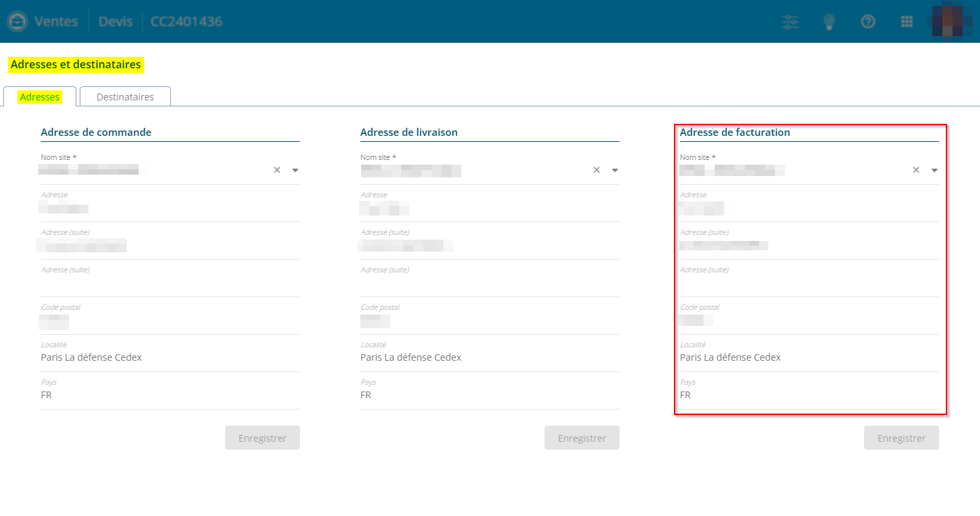The width and height of the screenshot is (980, 516).
Task: Go to Ventes in the breadcrumb
Action: [56, 21]
